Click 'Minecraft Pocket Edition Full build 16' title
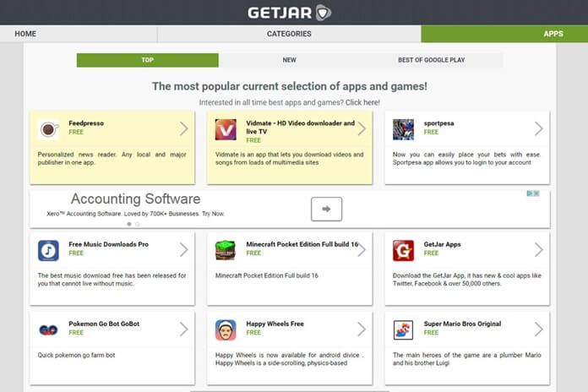The image size is (588, 392). [302, 244]
